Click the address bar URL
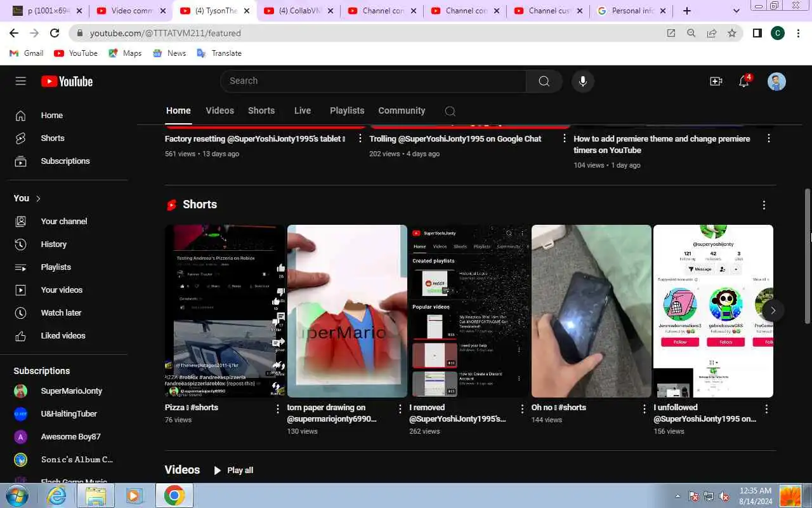 (x=165, y=33)
